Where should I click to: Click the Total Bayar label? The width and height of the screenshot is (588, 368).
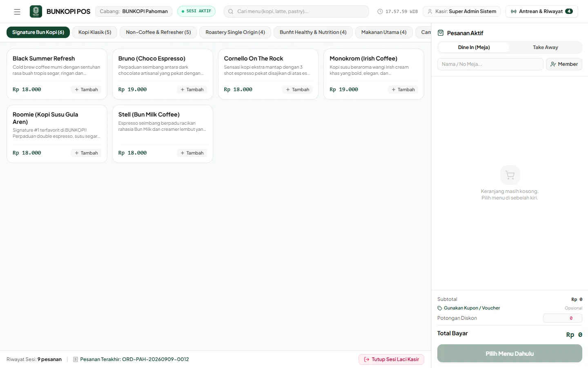(x=452, y=333)
